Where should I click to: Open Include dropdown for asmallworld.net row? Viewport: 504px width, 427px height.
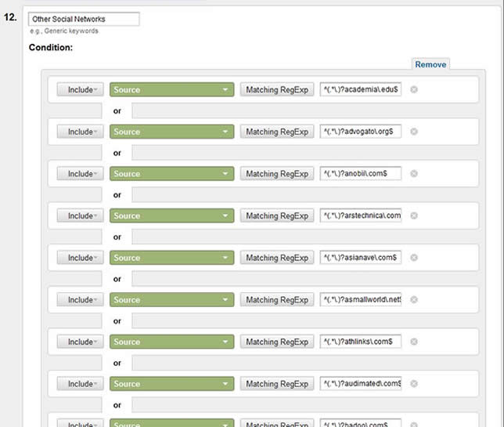pyautogui.click(x=81, y=299)
